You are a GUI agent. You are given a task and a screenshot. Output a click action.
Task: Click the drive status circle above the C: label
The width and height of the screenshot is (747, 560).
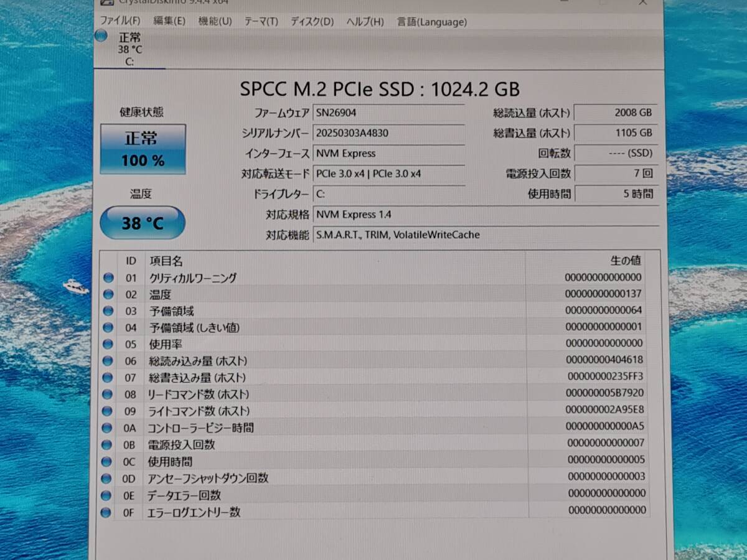pos(101,37)
